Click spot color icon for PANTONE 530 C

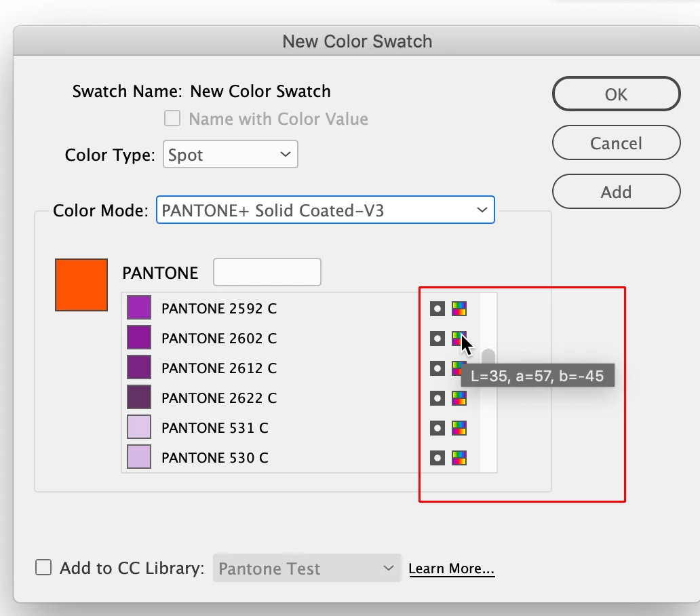point(437,458)
